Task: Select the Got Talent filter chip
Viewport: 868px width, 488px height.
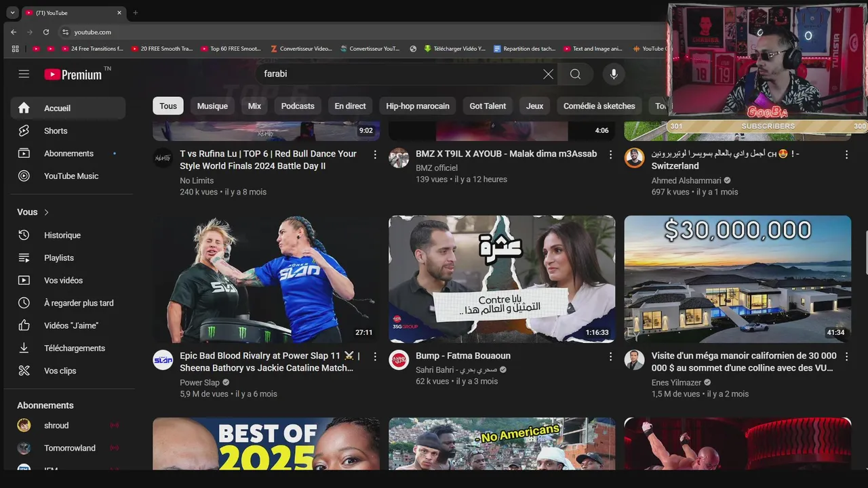Action: coord(488,106)
